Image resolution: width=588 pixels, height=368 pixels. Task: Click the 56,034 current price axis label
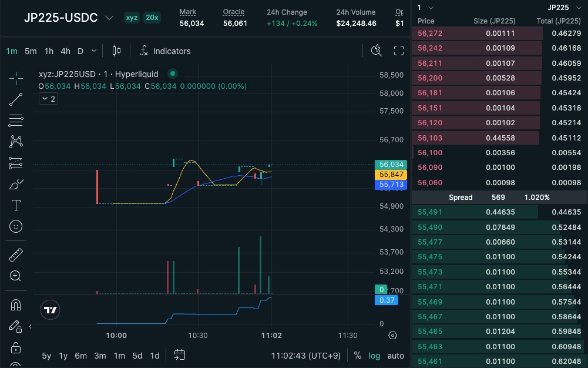391,164
